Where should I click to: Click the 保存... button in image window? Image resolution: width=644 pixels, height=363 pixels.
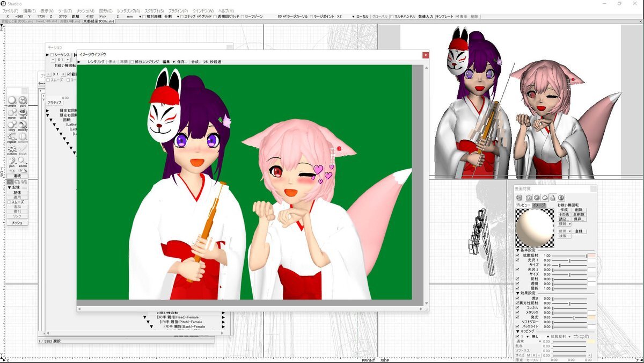coord(182,62)
